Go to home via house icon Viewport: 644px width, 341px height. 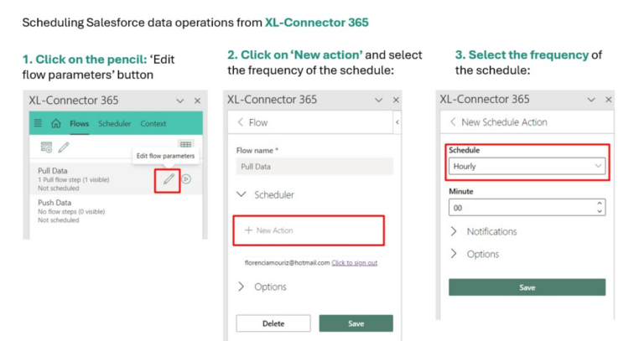point(55,124)
